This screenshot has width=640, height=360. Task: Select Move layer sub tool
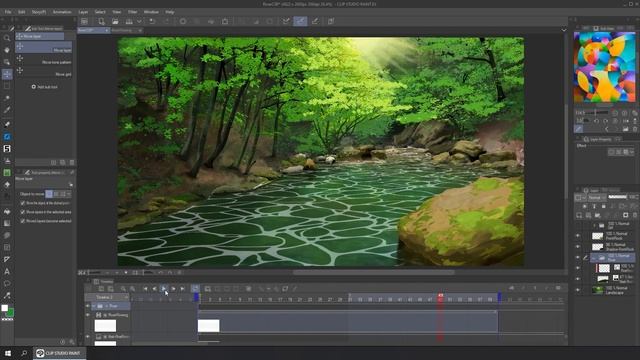44,48
